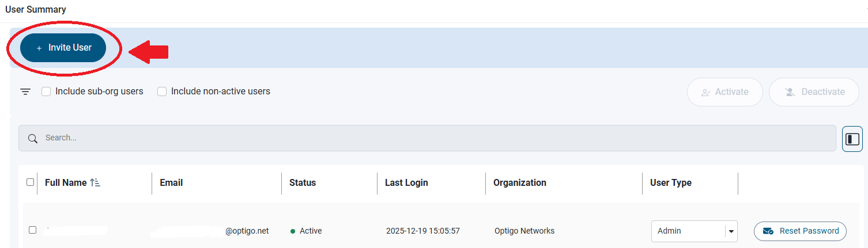Click the Full Name ascending sort icon
This screenshot has height=248, width=868.
coord(95,182)
